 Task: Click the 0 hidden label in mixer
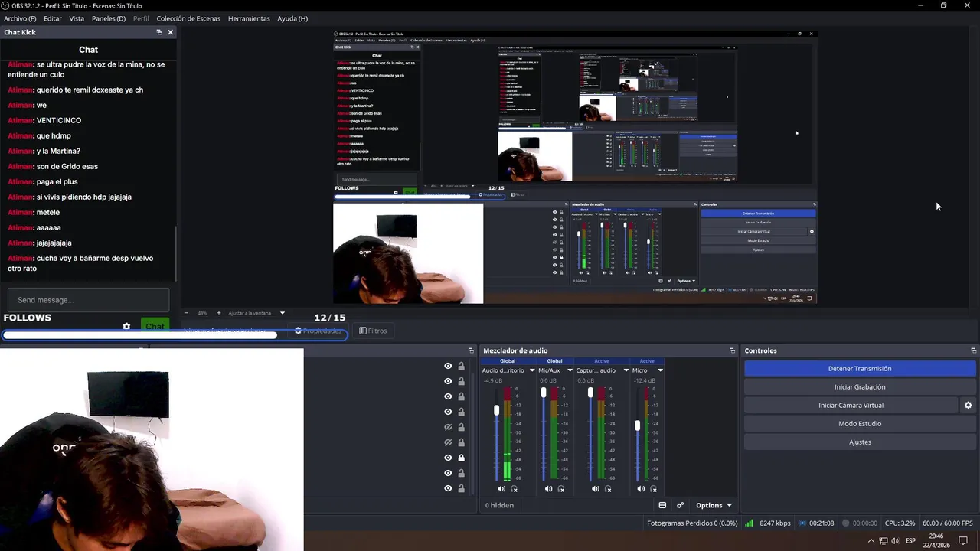499,505
